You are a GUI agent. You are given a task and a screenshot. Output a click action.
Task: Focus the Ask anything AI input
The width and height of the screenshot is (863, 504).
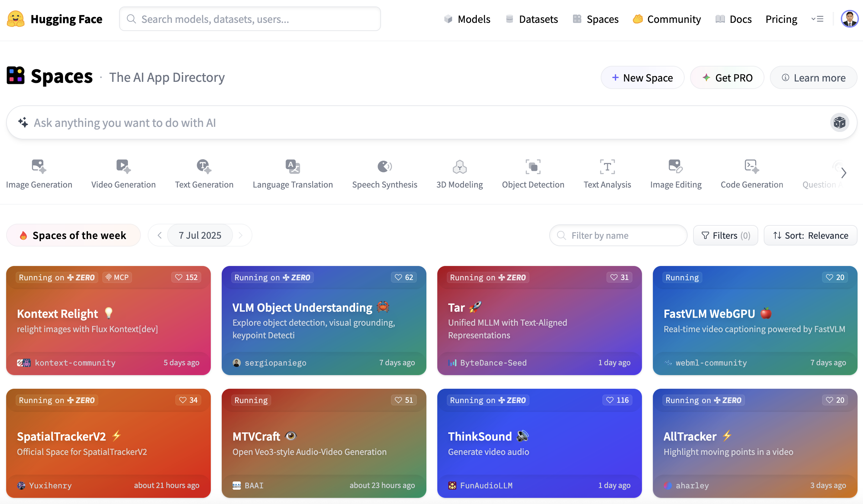431,122
